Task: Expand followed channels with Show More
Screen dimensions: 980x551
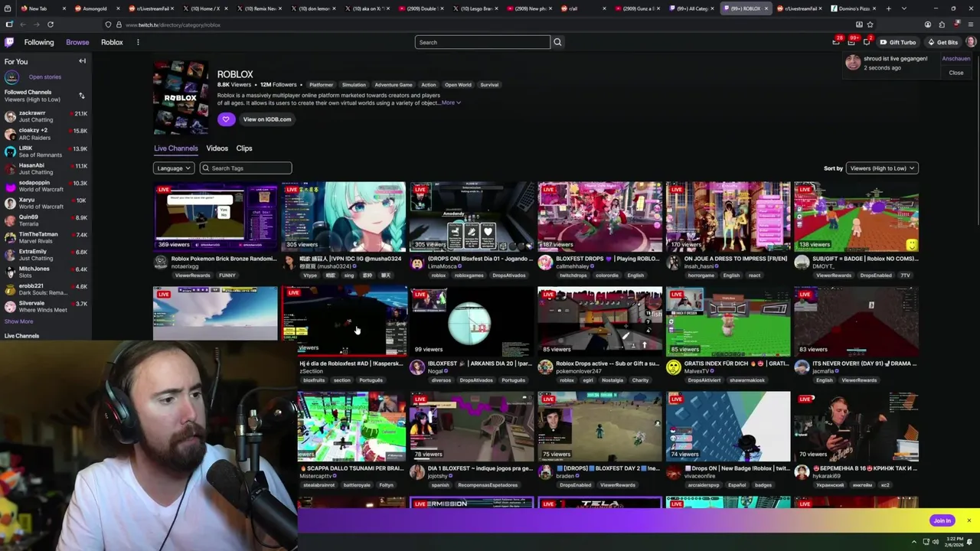Action: [19, 321]
